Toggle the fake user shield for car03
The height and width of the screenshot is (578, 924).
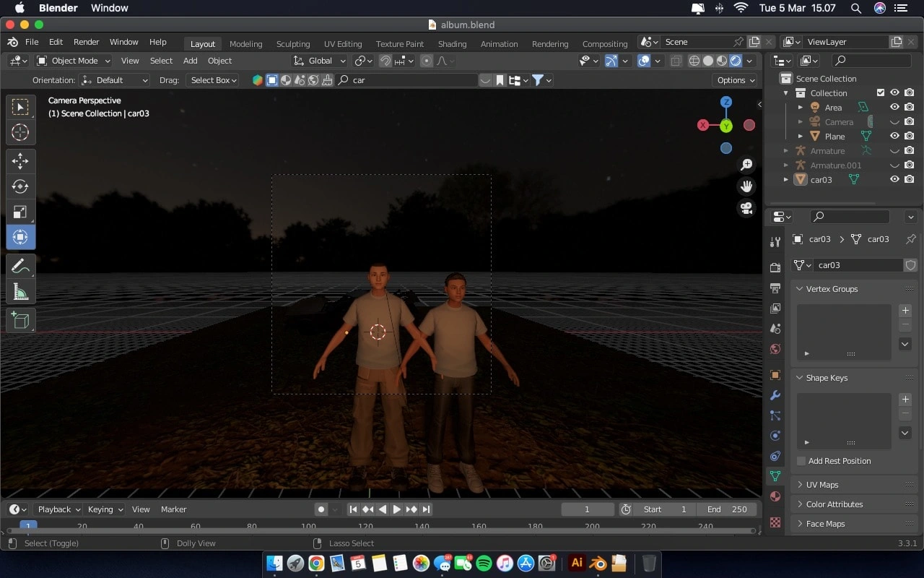click(911, 265)
